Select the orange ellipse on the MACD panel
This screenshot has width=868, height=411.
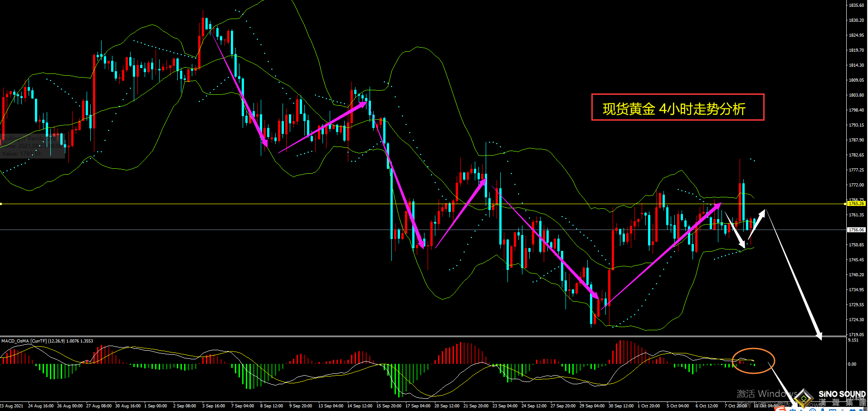pos(753,361)
